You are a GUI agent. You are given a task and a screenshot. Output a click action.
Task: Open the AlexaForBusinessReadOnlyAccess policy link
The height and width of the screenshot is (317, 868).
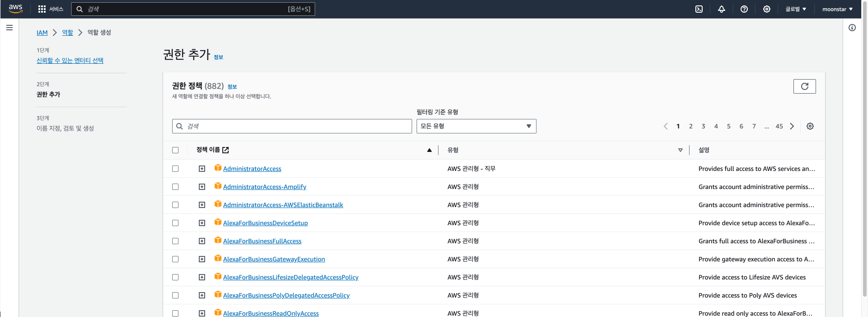271,313
